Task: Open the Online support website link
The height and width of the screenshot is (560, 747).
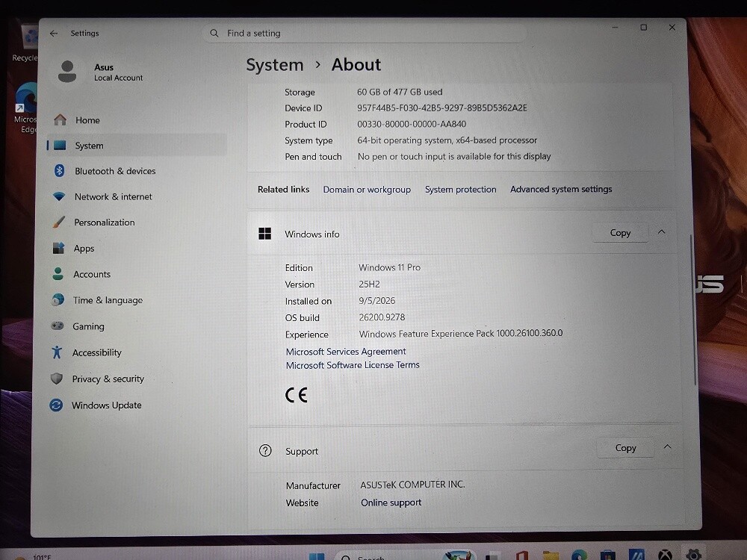Action: (x=391, y=503)
